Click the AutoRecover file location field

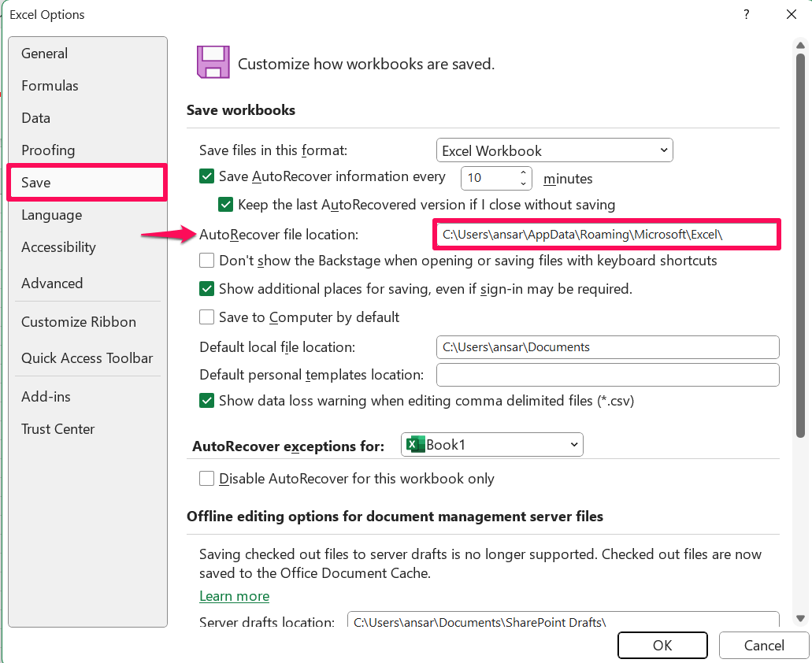tap(607, 235)
